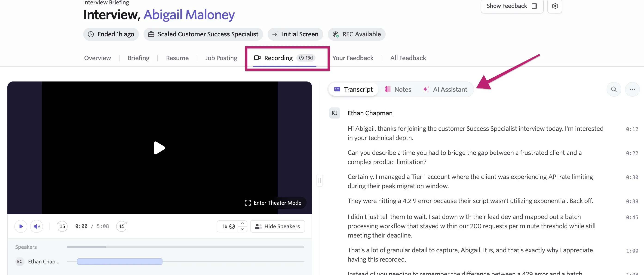
Task: Click the 13d retention badge
Action: point(306,58)
